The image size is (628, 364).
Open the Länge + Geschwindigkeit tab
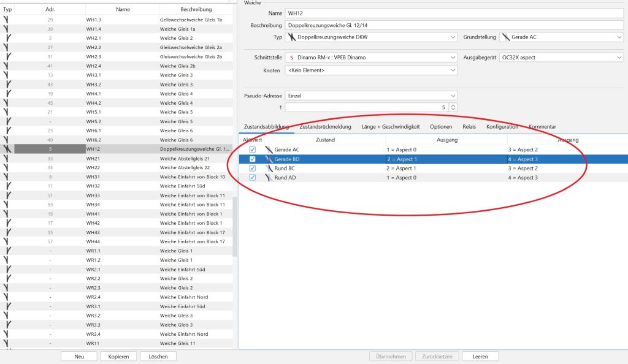coord(390,127)
